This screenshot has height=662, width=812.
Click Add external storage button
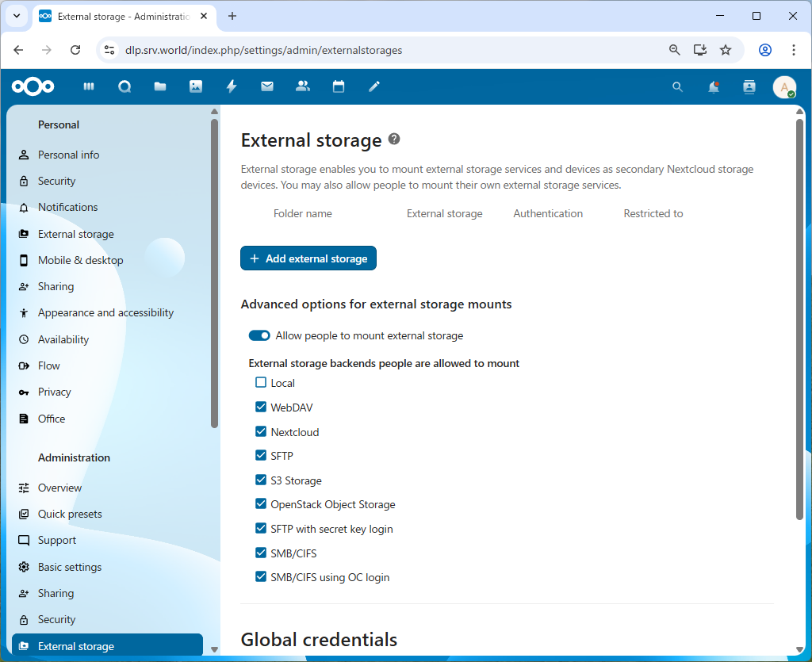pos(308,258)
